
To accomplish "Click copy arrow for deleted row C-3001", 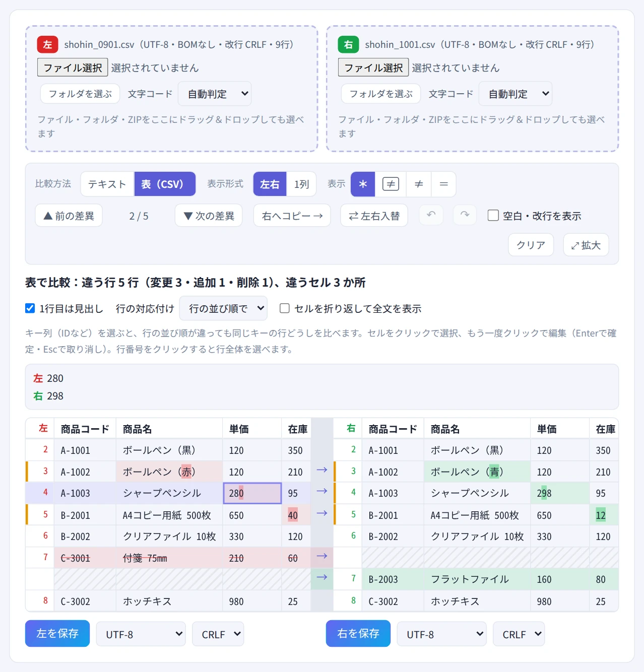I will point(322,556).
